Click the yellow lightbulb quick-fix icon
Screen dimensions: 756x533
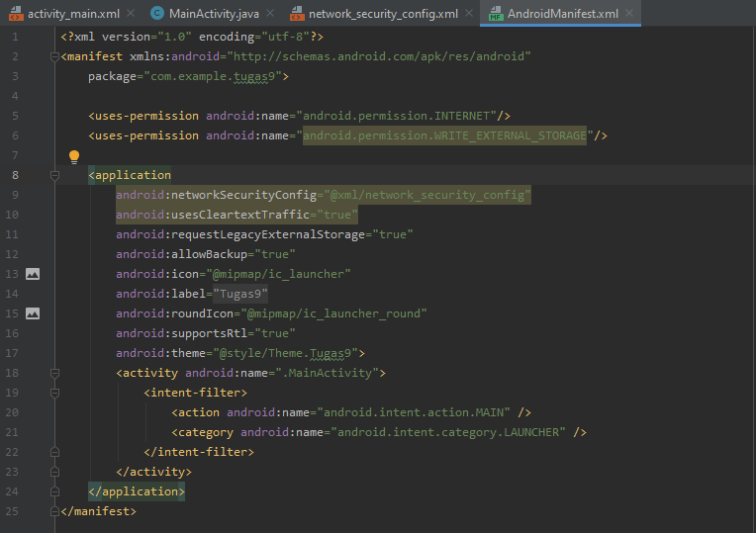pos(74,156)
